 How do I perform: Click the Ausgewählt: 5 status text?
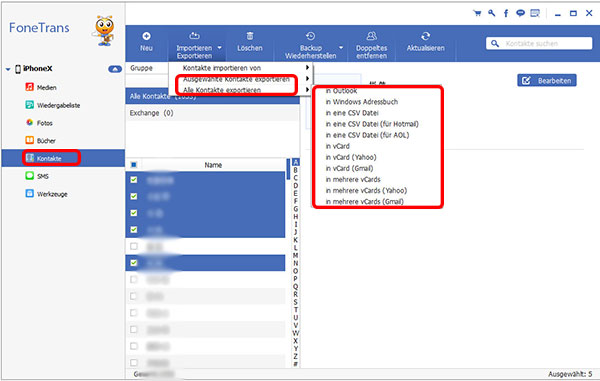(x=570, y=374)
